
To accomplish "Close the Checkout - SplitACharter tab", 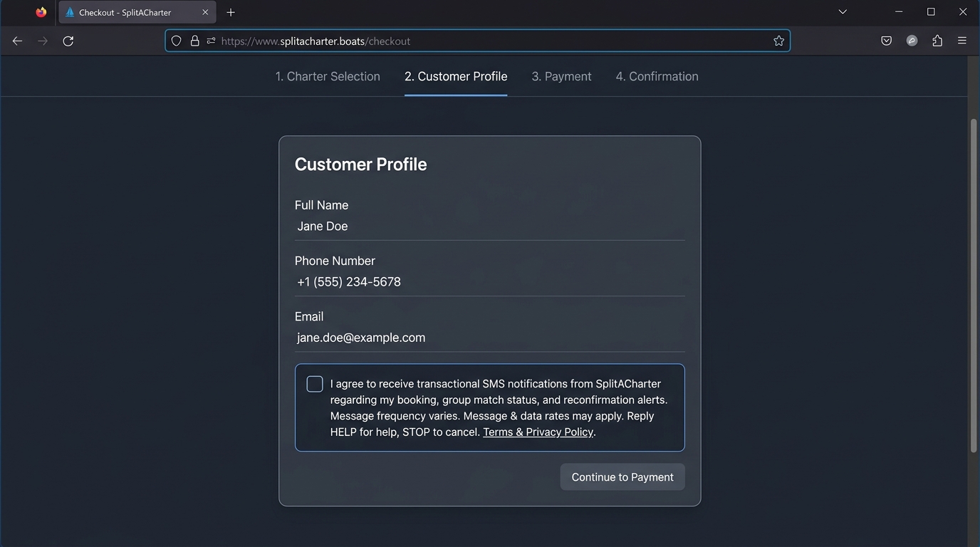I will (x=205, y=12).
